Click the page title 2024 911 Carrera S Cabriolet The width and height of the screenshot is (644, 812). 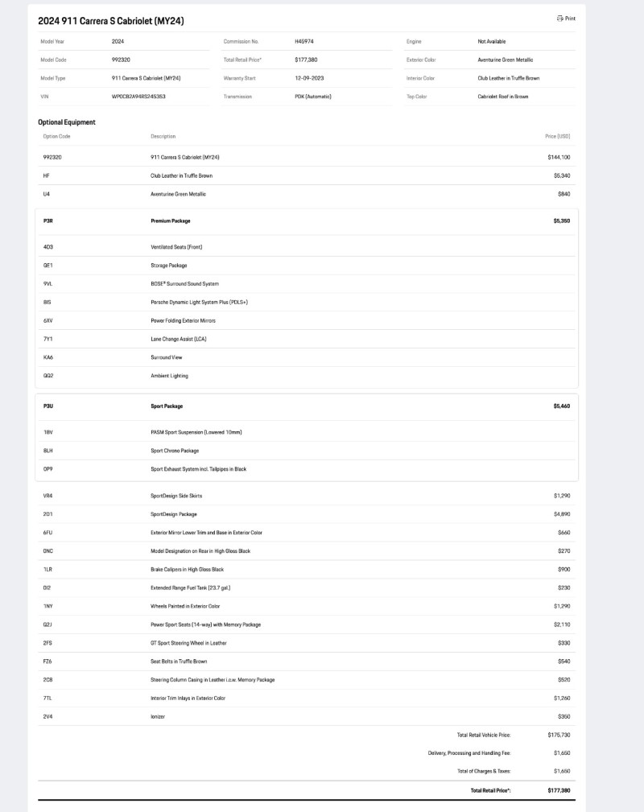point(111,21)
